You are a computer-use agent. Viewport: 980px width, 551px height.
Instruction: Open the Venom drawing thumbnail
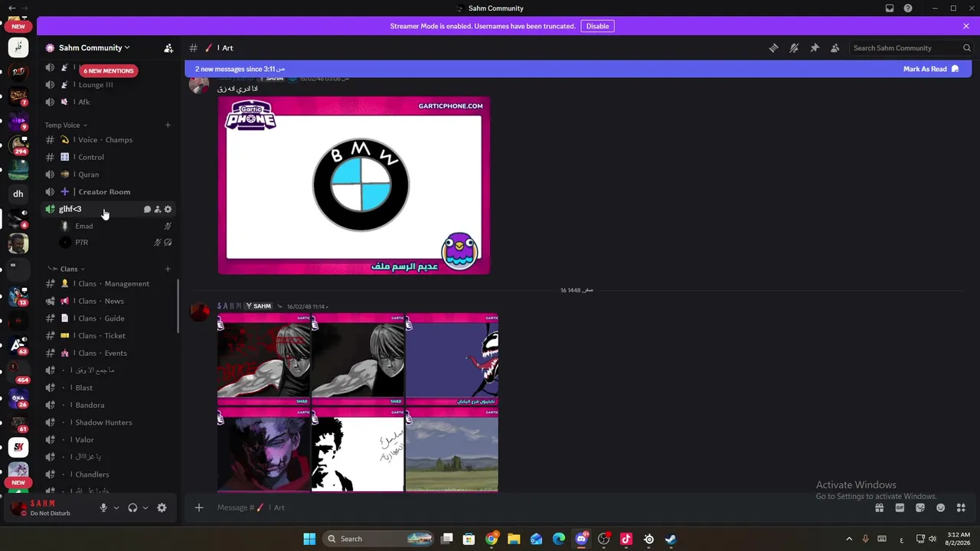click(452, 359)
